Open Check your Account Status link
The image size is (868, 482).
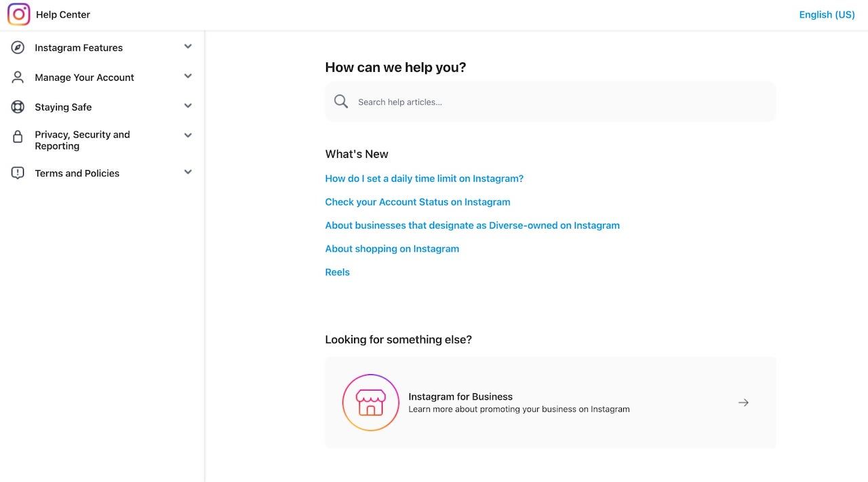pyautogui.click(x=418, y=202)
